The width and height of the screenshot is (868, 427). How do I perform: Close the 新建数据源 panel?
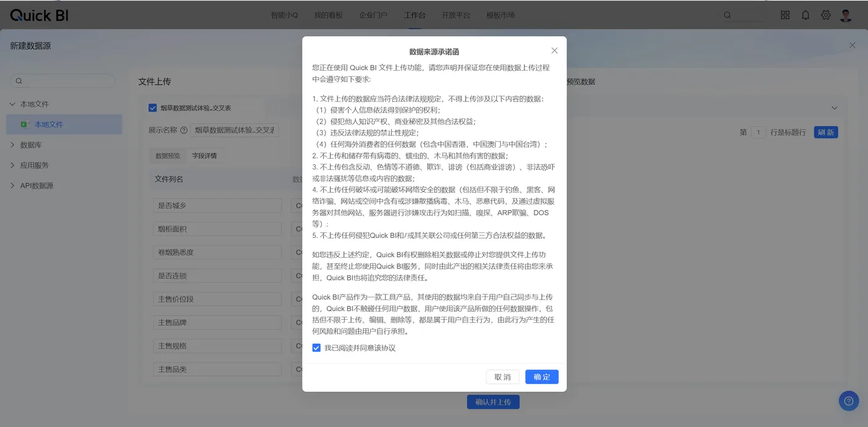(852, 45)
